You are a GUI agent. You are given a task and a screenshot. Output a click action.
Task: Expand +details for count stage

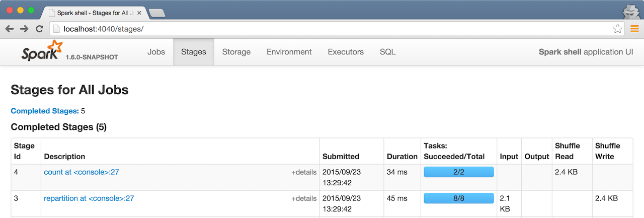(304, 172)
